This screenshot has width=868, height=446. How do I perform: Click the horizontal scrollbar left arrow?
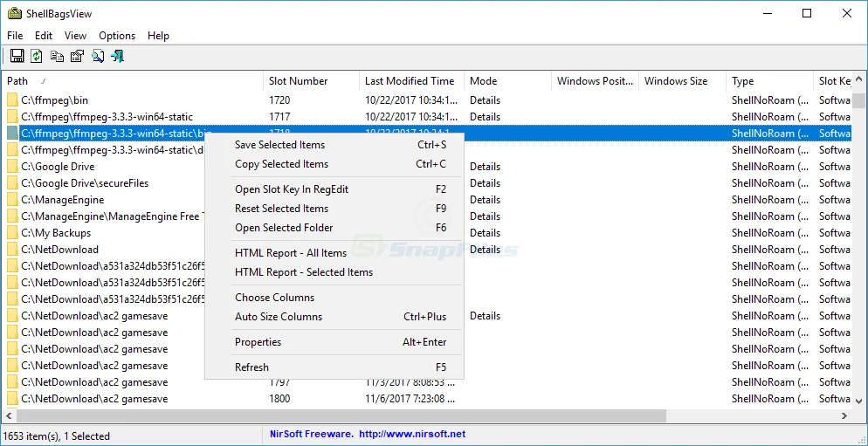[x=10, y=415]
